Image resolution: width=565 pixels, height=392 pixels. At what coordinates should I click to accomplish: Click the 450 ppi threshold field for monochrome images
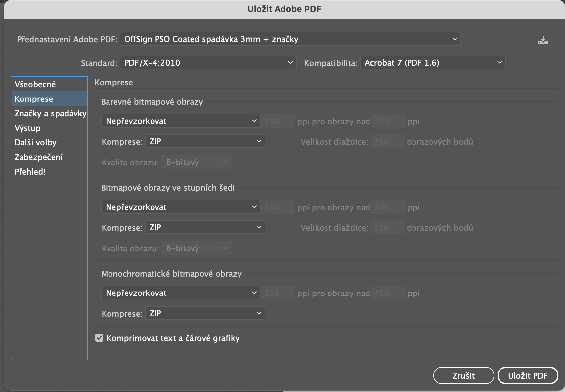(x=388, y=293)
